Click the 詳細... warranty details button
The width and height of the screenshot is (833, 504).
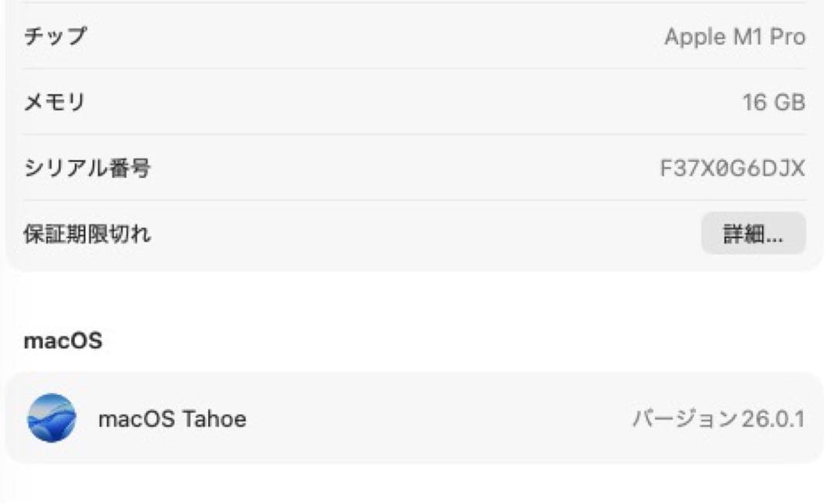click(x=753, y=234)
